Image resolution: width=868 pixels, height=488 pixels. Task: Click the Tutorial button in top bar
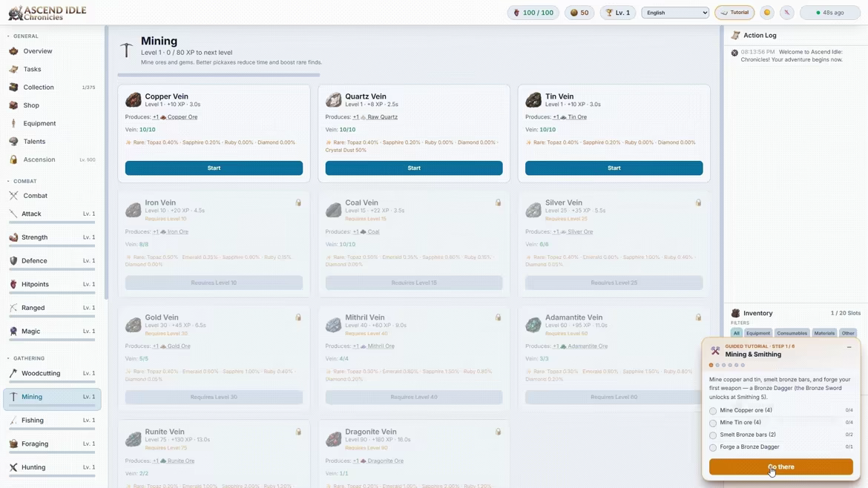tap(734, 12)
